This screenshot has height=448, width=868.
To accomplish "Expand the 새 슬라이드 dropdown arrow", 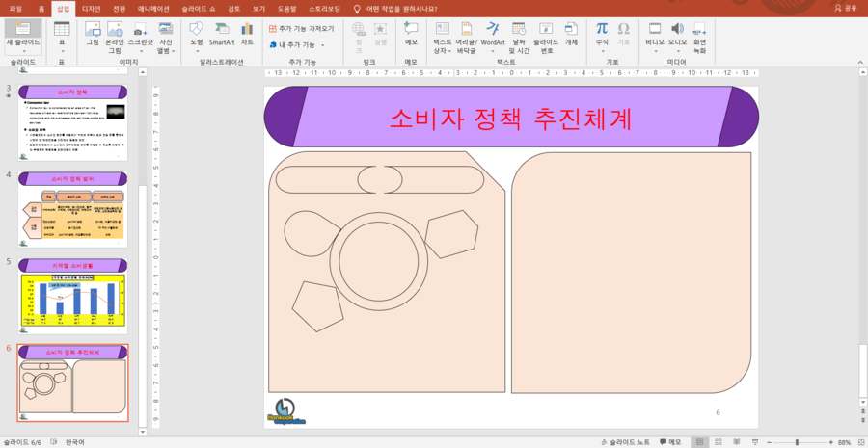I will [x=23, y=51].
